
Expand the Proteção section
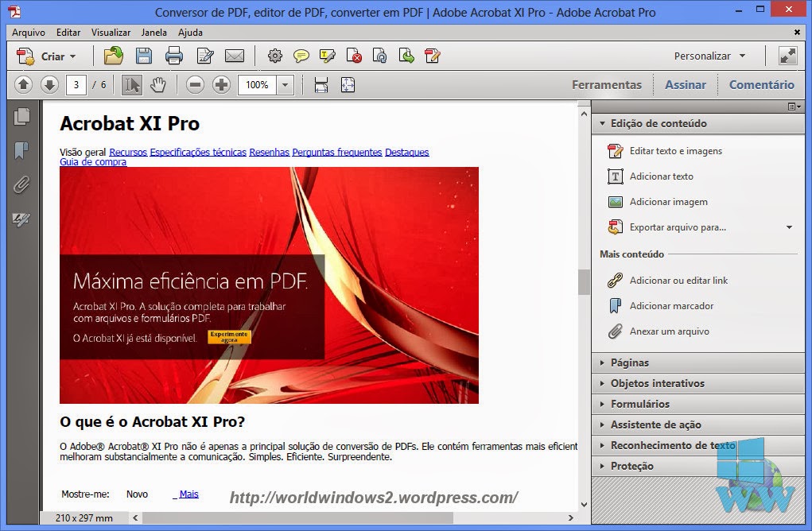pyautogui.click(x=697, y=467)
